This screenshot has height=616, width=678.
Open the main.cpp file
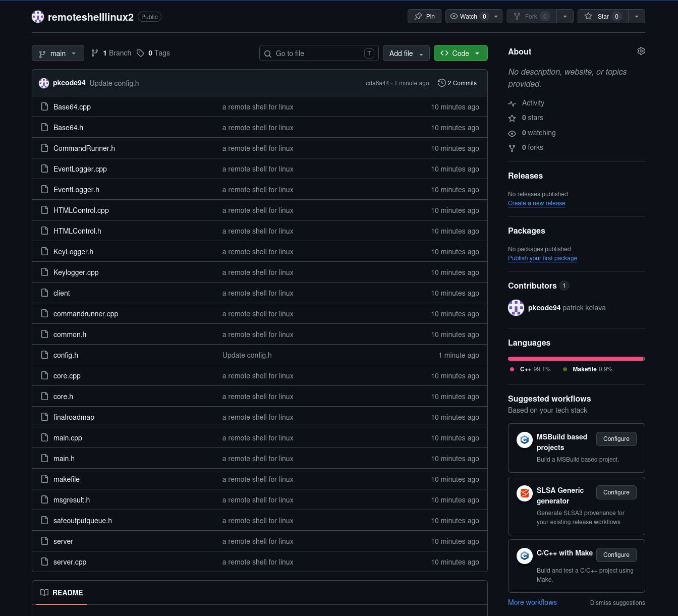pos(68,438)
